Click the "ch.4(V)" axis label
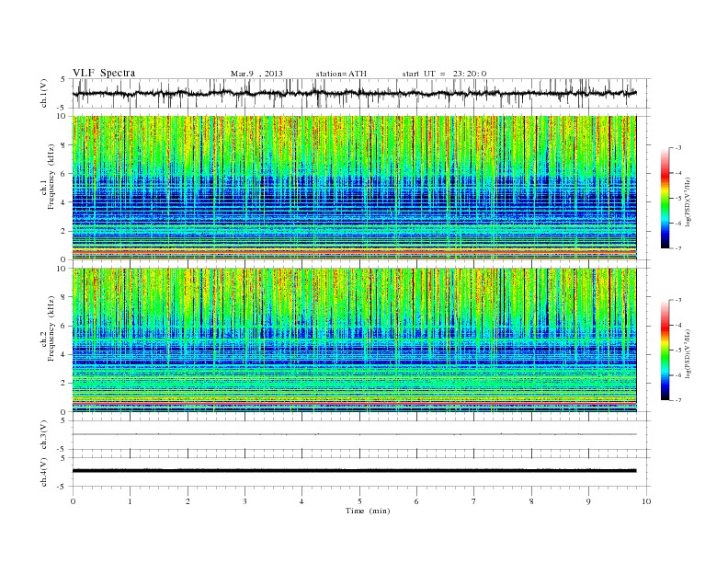The width and height of the screenshot is (728, 563). (x=44, y=472)
